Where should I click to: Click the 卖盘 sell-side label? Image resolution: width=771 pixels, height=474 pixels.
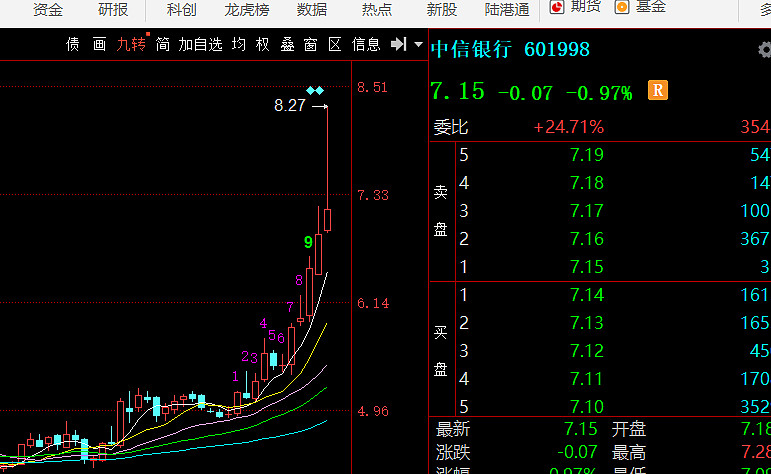click(x=441, y=211)
